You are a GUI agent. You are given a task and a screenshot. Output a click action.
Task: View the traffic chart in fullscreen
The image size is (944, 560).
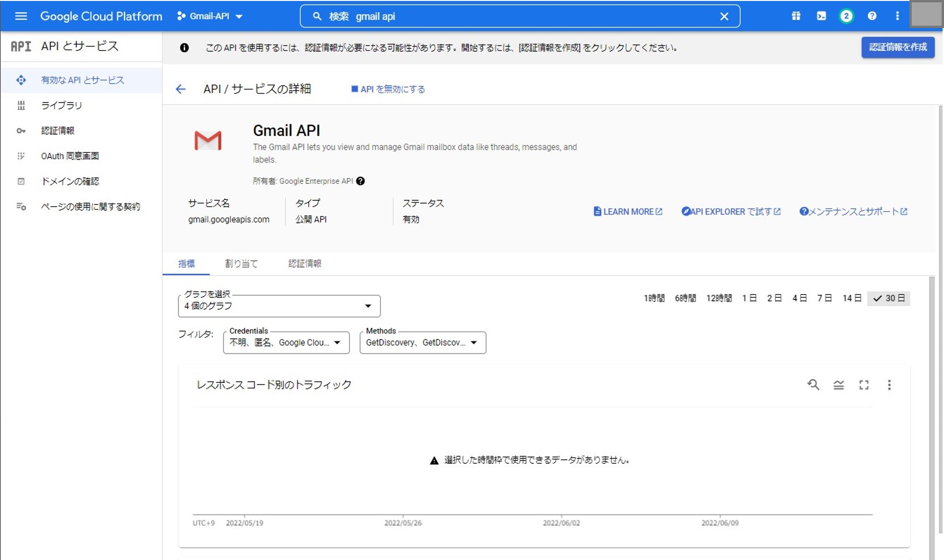point(864,385)
